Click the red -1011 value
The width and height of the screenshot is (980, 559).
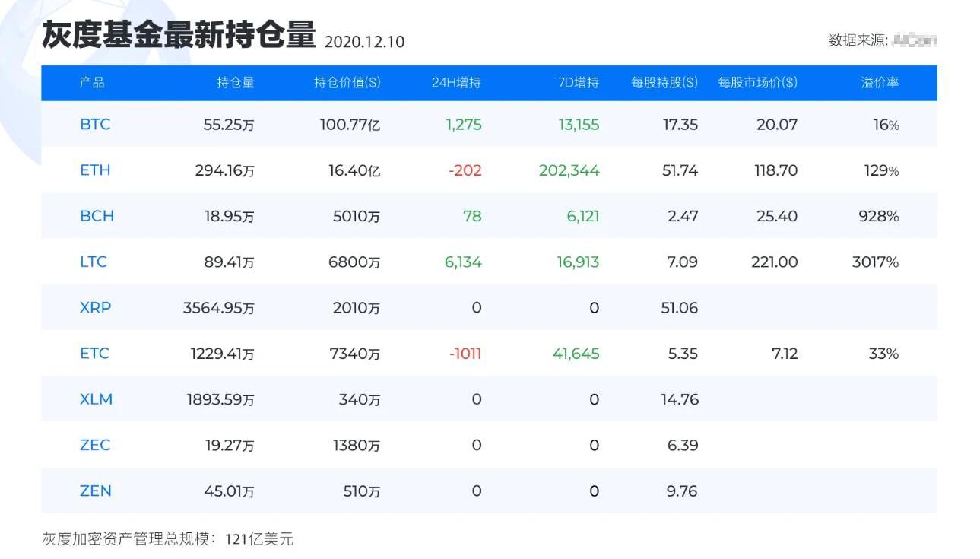465,354
